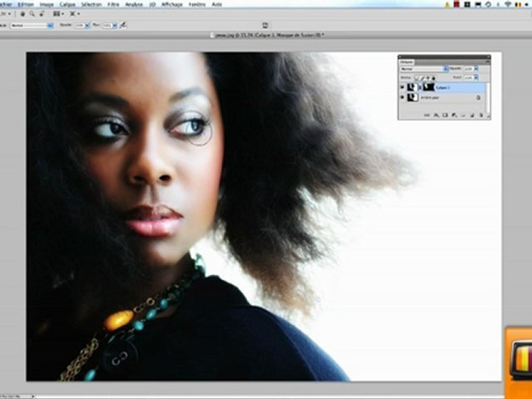Viewport: 532px width, 399px height.
Task: Open the Edition menu
Action: (x=26, y=4)
